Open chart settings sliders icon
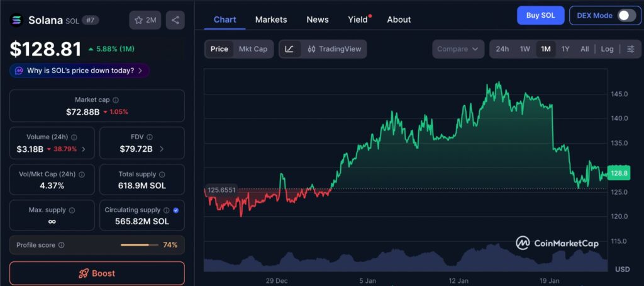Viewport: 644px width, 286px height. tap(630, 49)
